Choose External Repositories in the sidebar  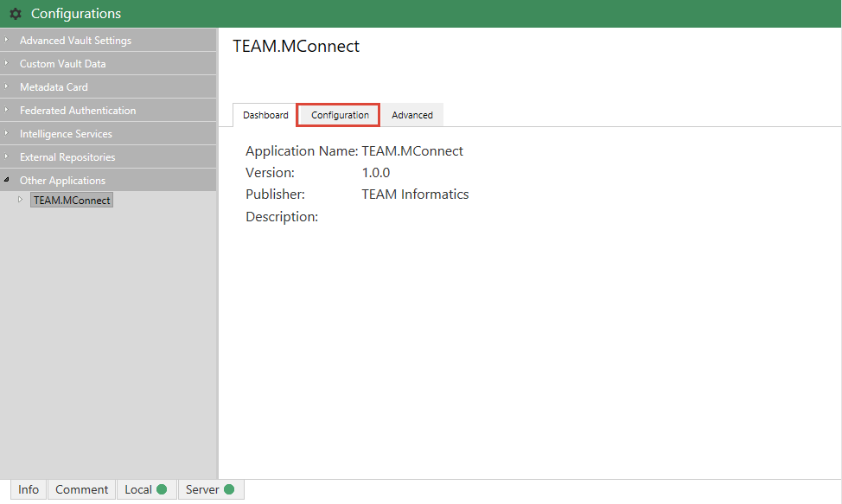pyautogui.click(x=67, y=157)
